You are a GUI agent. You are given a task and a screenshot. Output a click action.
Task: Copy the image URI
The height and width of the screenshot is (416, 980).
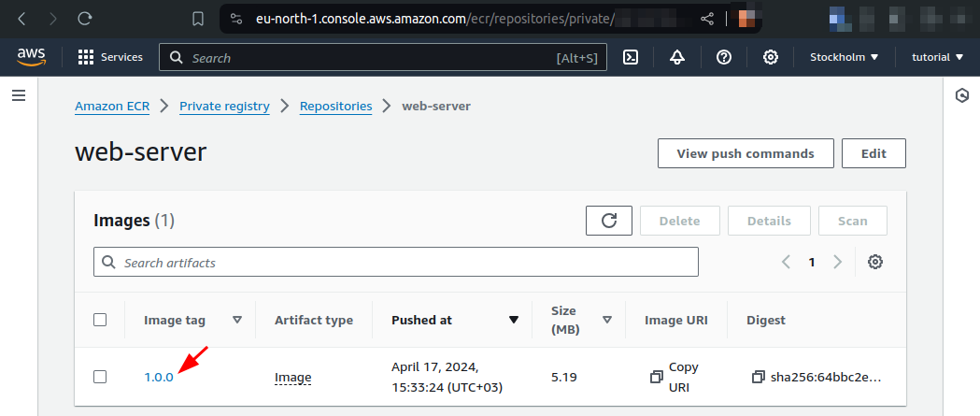(656, 377)
